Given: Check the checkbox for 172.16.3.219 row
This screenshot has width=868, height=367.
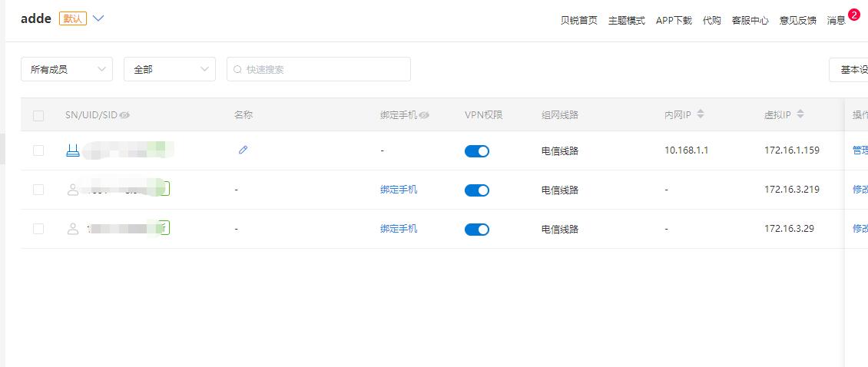Looking at the screenshot, I should tap(38, 190).
